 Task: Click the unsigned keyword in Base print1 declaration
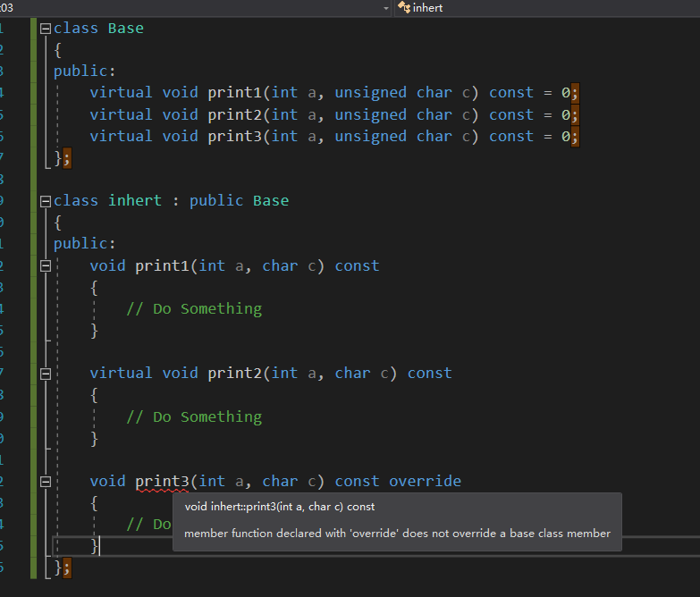[x=370, y=92]
